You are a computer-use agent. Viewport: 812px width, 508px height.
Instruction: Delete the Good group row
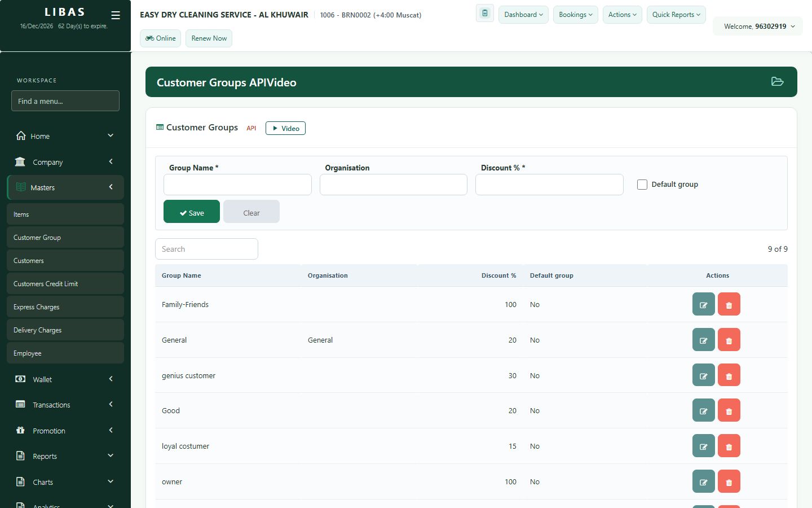(729, 410)
